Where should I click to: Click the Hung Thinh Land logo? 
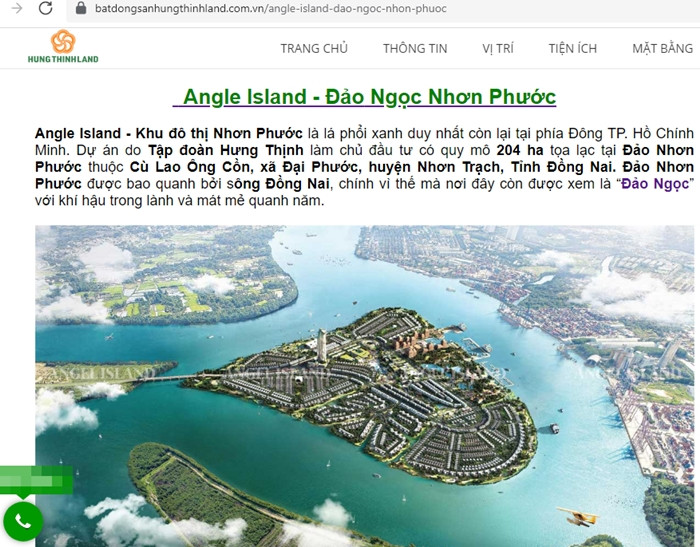(63, 46)
